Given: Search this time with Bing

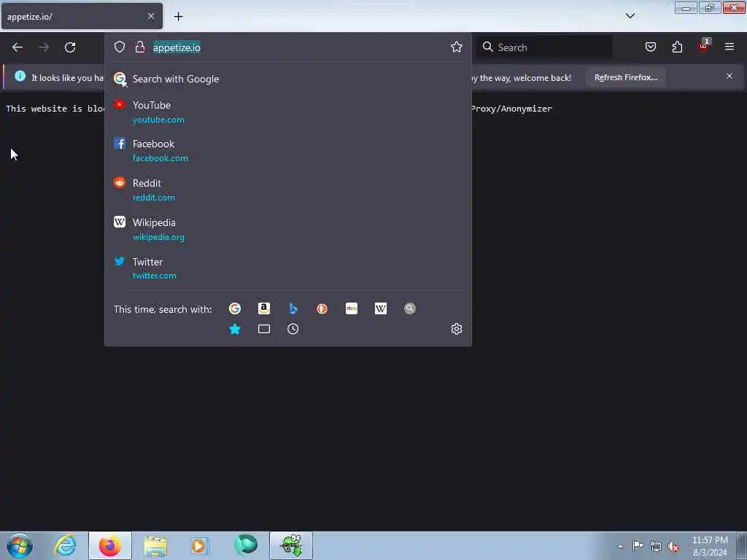Looking at the screenshot, I should [293, 308].
